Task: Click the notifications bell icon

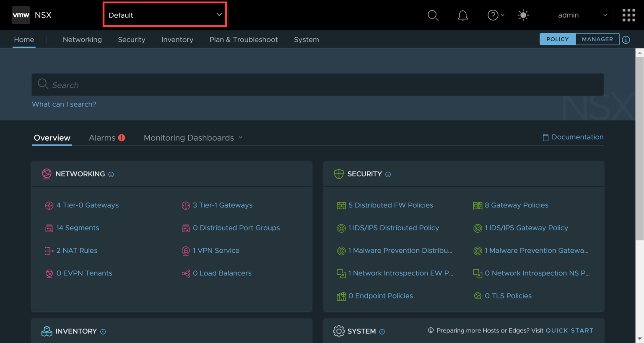Action: (463, 15)
